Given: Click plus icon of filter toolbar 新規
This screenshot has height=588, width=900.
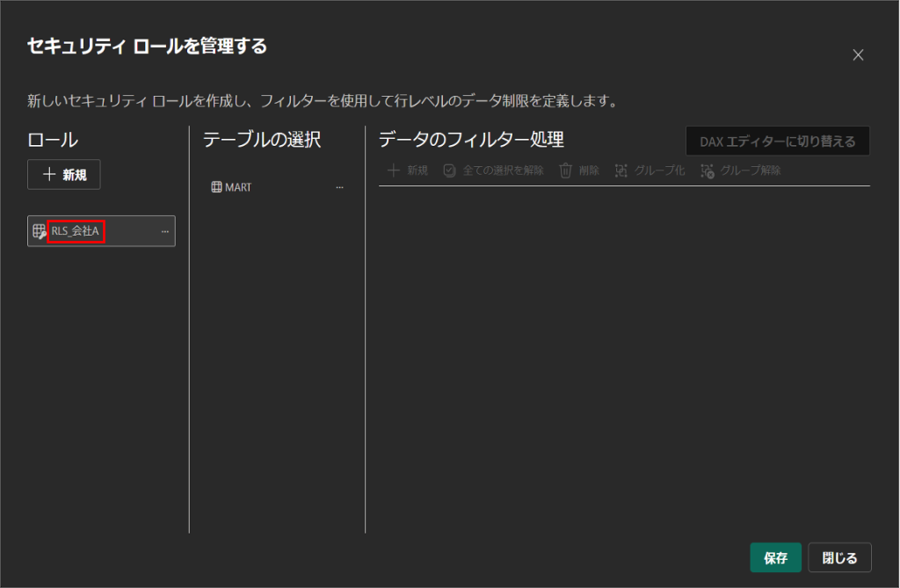Looking at the screenshot, I should click(x=394, y=171).
